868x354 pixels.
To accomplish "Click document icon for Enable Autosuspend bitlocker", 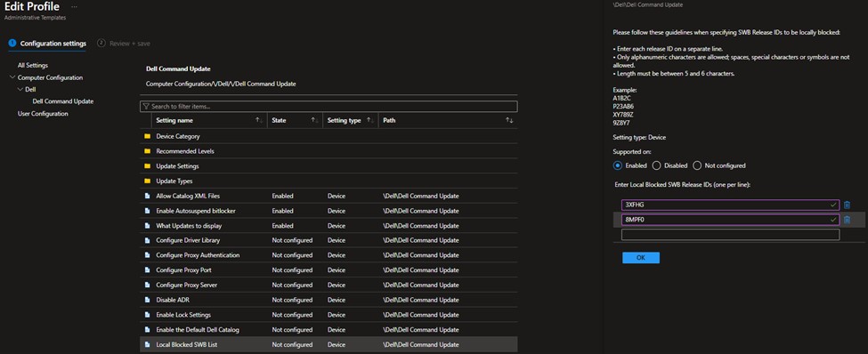I will point(147,211).
